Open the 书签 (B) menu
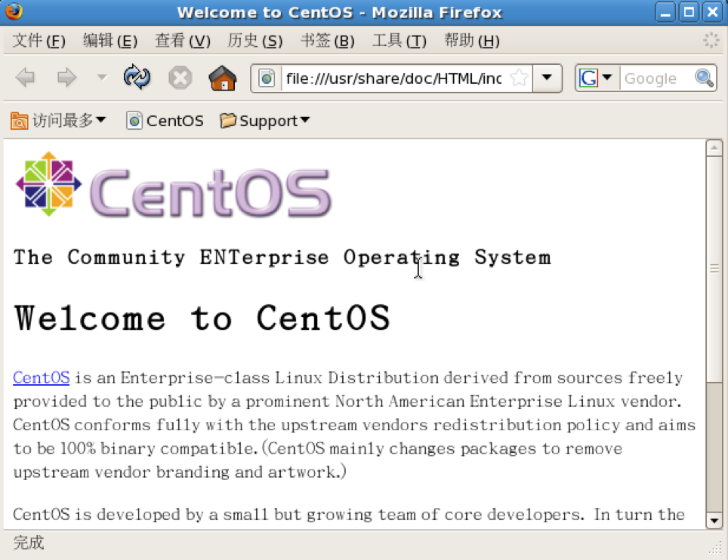 point(327,41)
